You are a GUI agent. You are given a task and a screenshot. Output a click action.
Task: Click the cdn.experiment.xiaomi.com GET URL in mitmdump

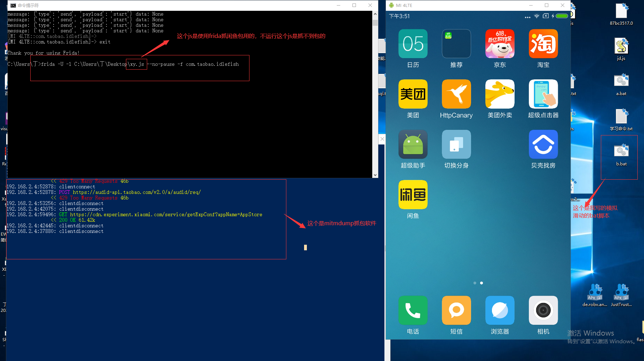pos(166,214)
